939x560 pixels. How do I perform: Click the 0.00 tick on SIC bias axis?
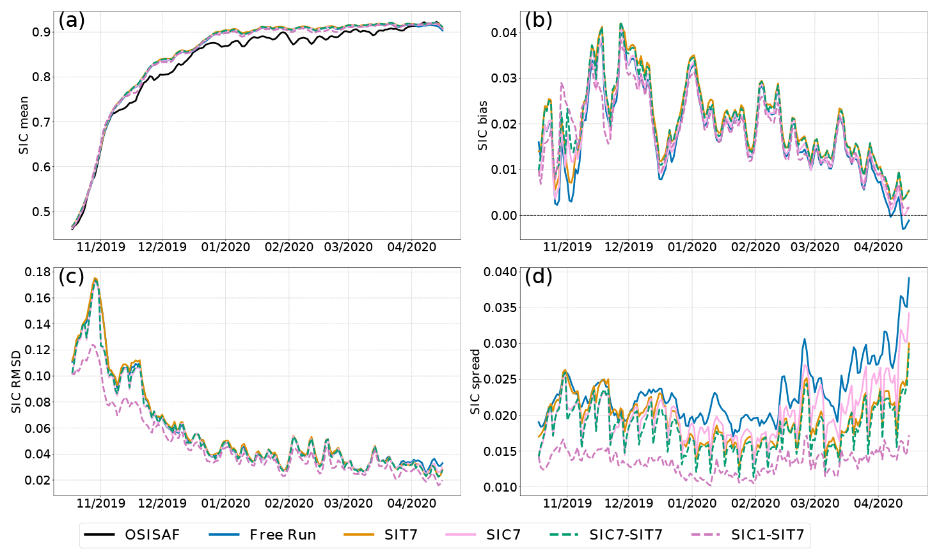[503, 216]
